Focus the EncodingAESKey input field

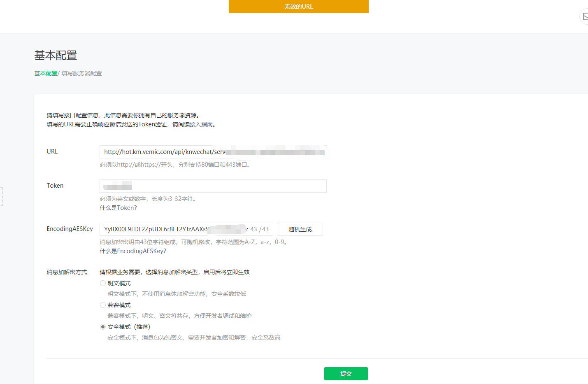coord(186,229)
